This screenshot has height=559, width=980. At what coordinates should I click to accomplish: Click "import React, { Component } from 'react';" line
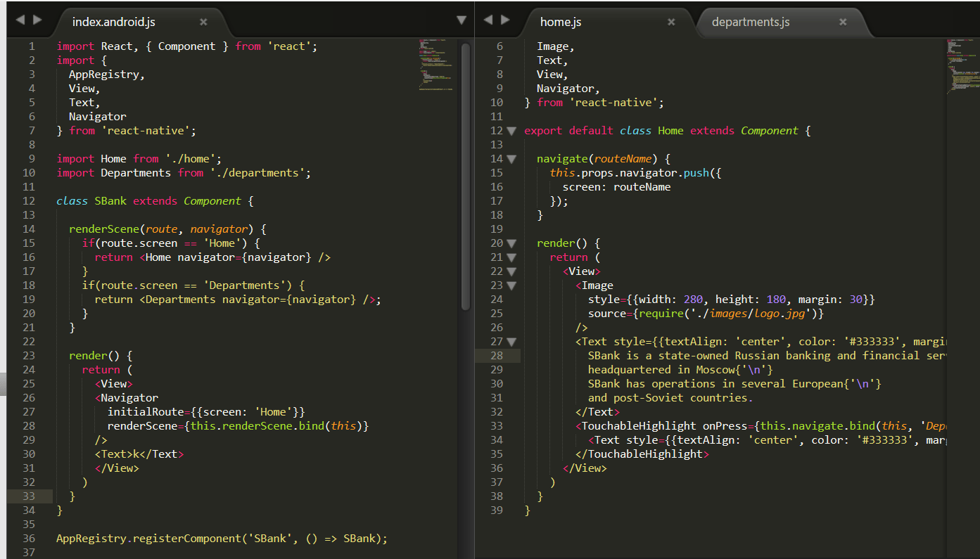[x=187, y=46]
